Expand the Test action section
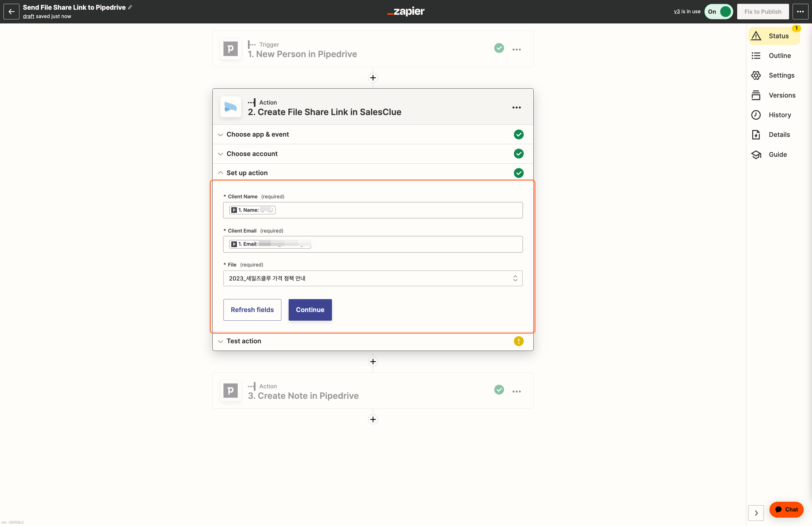Viewport: 812px width, 526px height. click(x=373, y=341)
